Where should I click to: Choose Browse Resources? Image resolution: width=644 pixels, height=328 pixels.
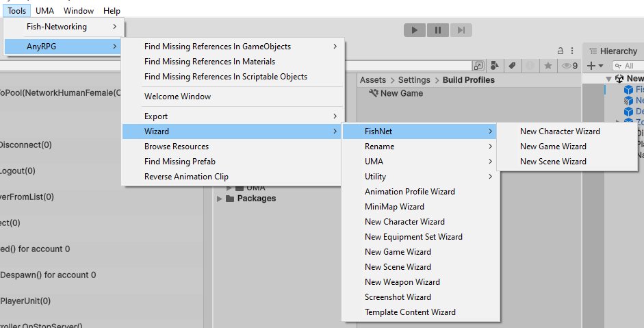point(231,147)
